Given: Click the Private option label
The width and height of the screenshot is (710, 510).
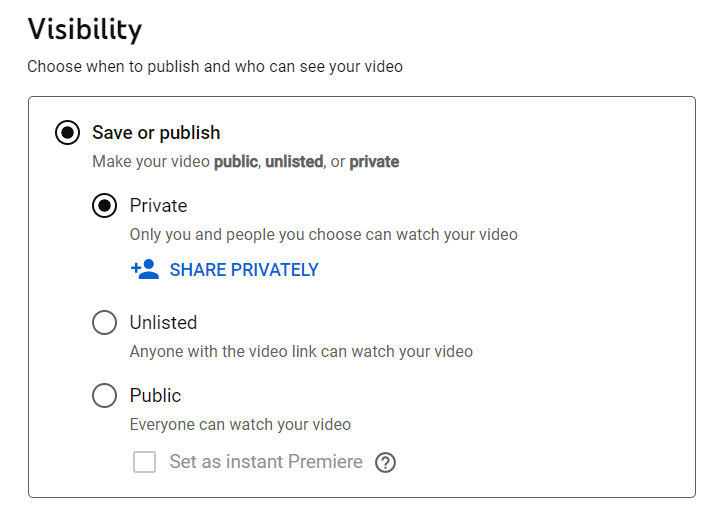Looking at the screenshot, I should (x=158, y=206).
